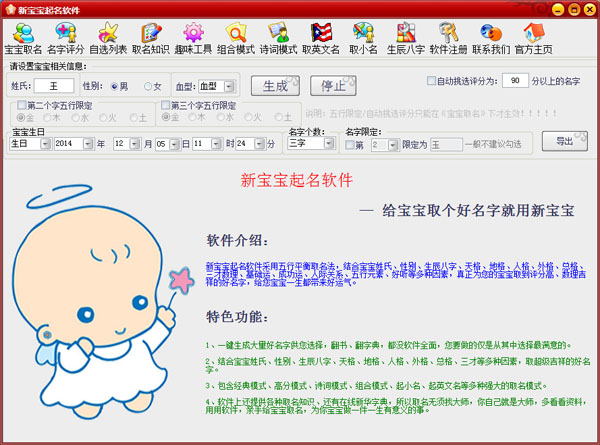Select the 男 gender radio button

(115, 86)
